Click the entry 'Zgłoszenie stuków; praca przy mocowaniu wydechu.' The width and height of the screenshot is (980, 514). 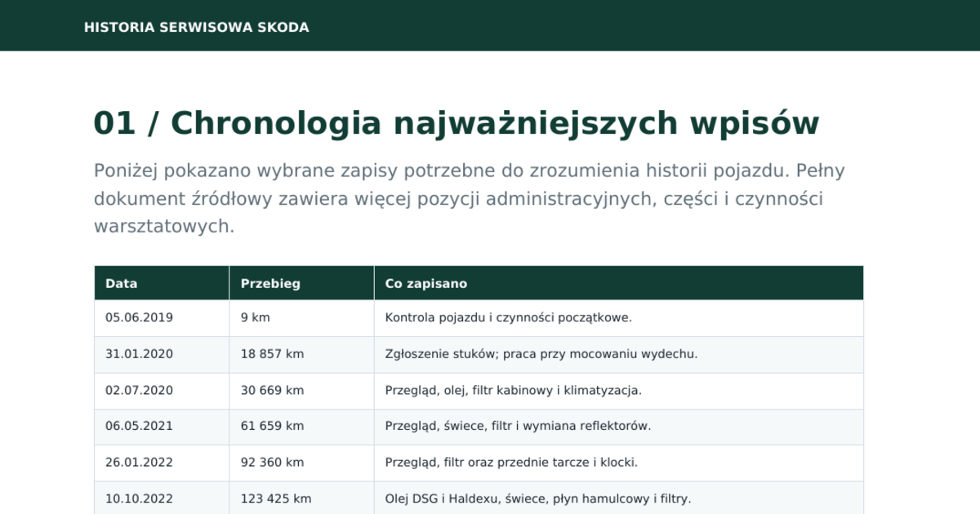coord(541,355)
